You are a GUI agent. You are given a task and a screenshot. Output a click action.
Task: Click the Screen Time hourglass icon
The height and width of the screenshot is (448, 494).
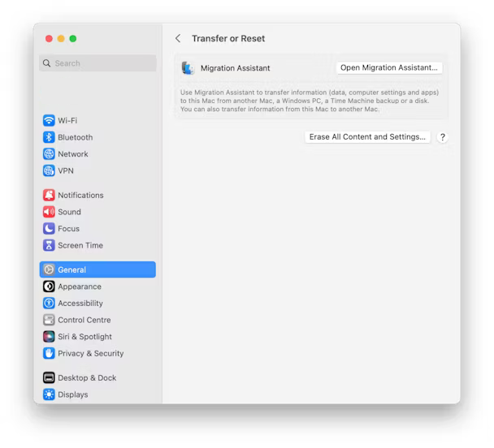(x=49, y=246)
